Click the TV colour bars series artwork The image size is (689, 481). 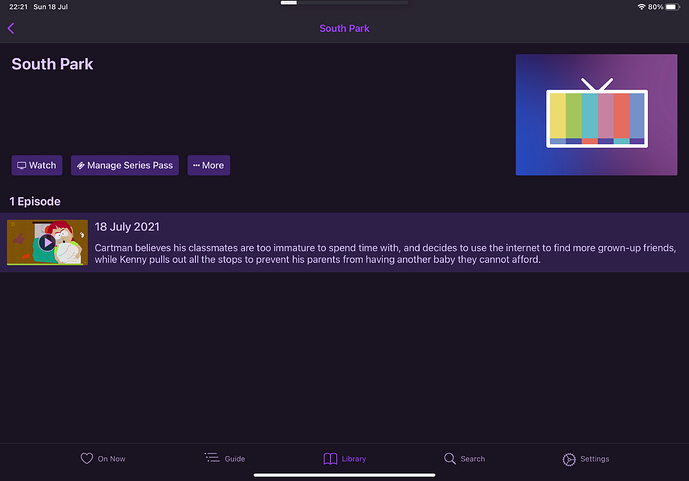[x=596, y=115]
